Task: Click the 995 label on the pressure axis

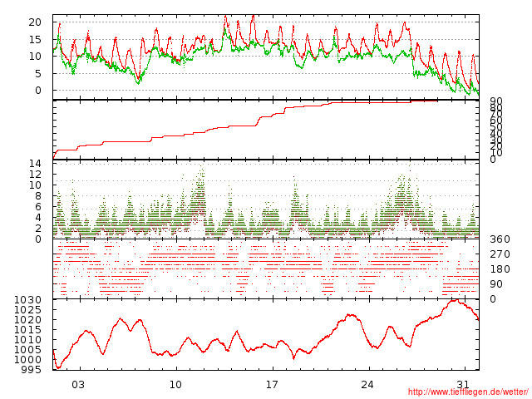Action: (x=32, y=370)
